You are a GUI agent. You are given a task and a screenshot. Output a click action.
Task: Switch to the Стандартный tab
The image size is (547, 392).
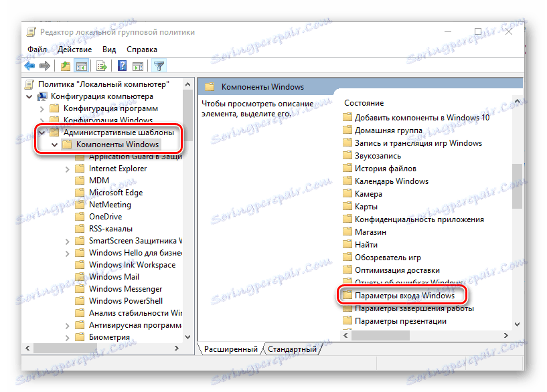[295, 349]
